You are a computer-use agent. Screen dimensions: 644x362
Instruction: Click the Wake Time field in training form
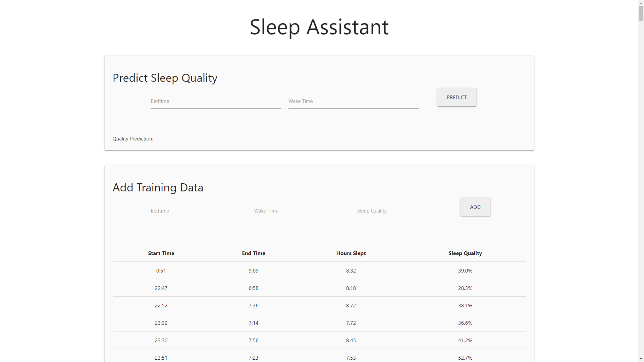pos(302,211)
